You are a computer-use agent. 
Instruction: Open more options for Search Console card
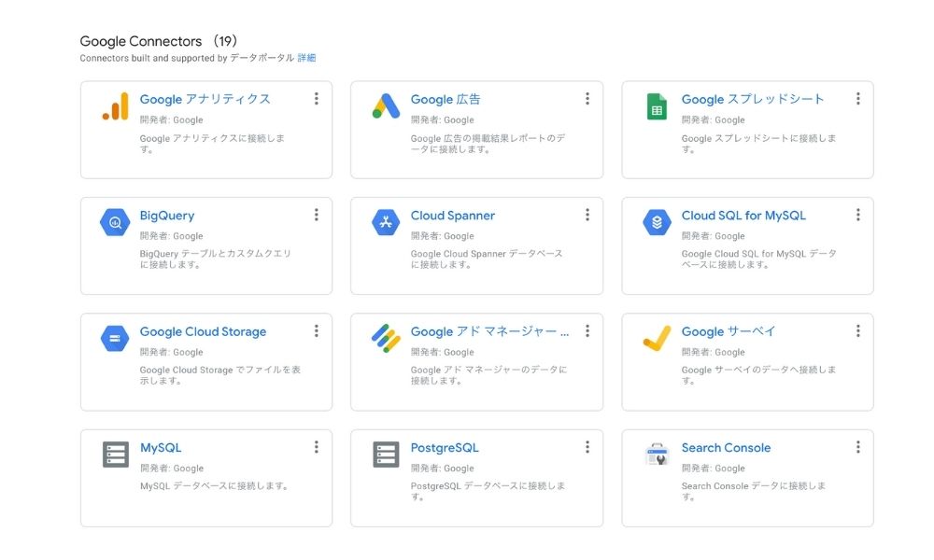[857, 447]
